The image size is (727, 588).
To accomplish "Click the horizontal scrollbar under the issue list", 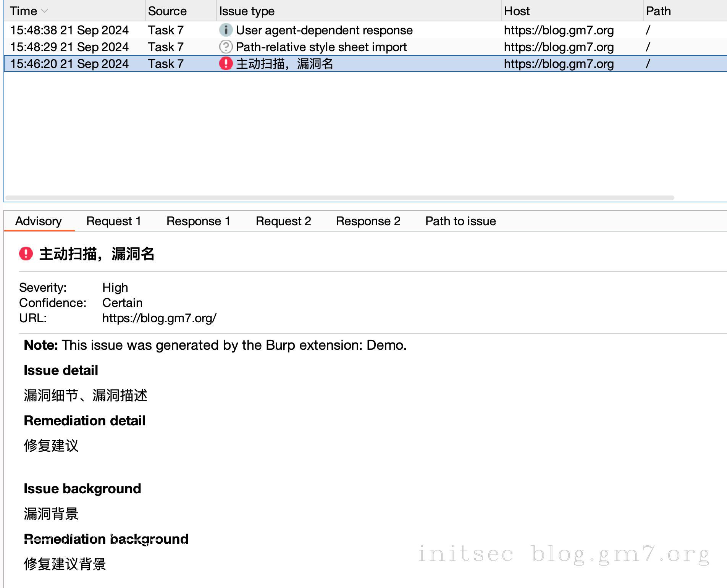I will pyautogui.click(x=340, y=198).
